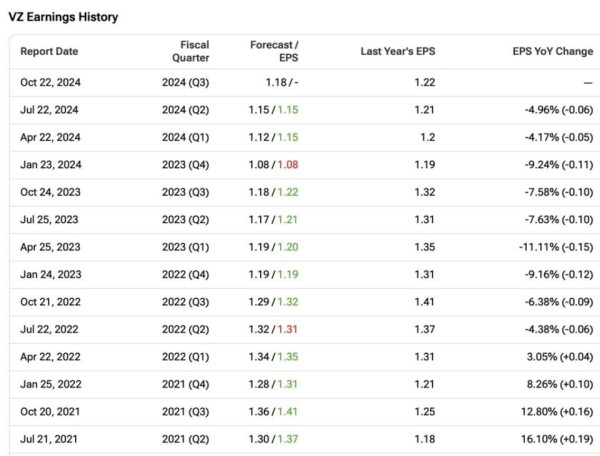Click YoY change '8.26% (+0.10)'
The width and height of the screenshot is (600, 456).
(x=560, y=384)
